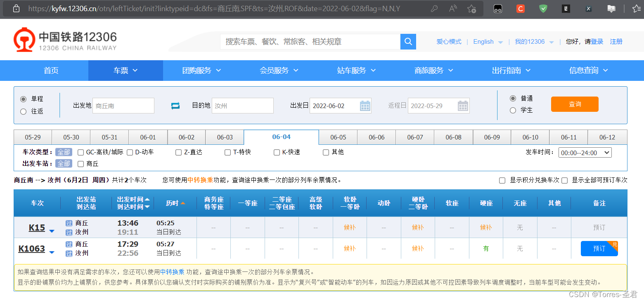Check the K-快速 filter
This screenshot has width=644, height=302.
click(277, 152)
